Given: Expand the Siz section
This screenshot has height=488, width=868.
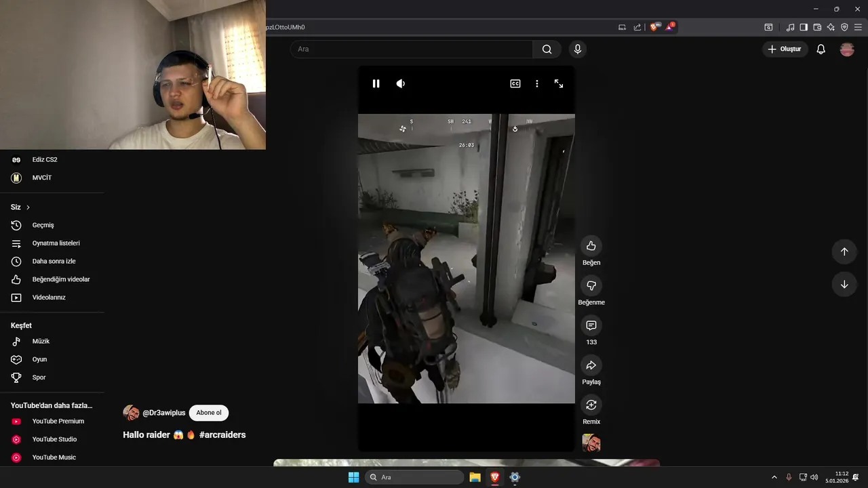Looking at the screenshot, I should 20,207.
